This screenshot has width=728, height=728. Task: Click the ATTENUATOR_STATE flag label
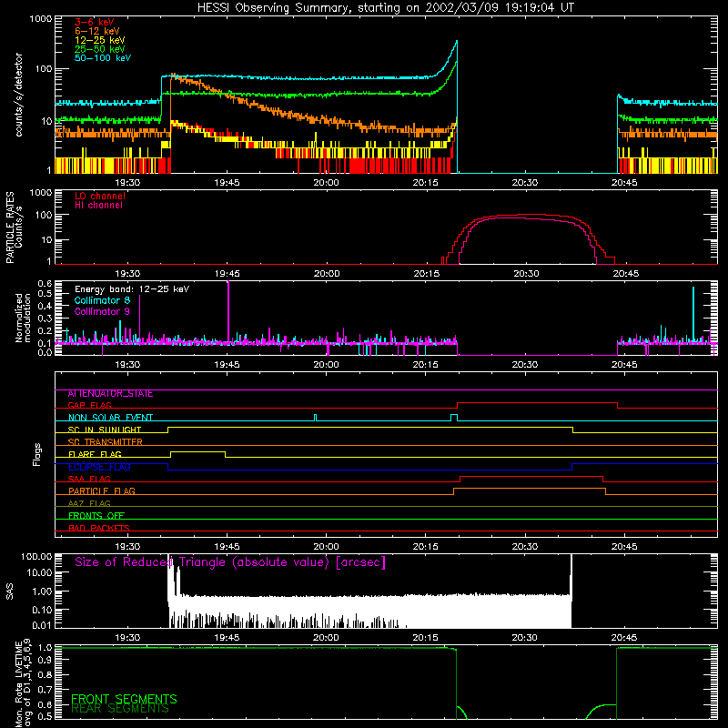110,393
